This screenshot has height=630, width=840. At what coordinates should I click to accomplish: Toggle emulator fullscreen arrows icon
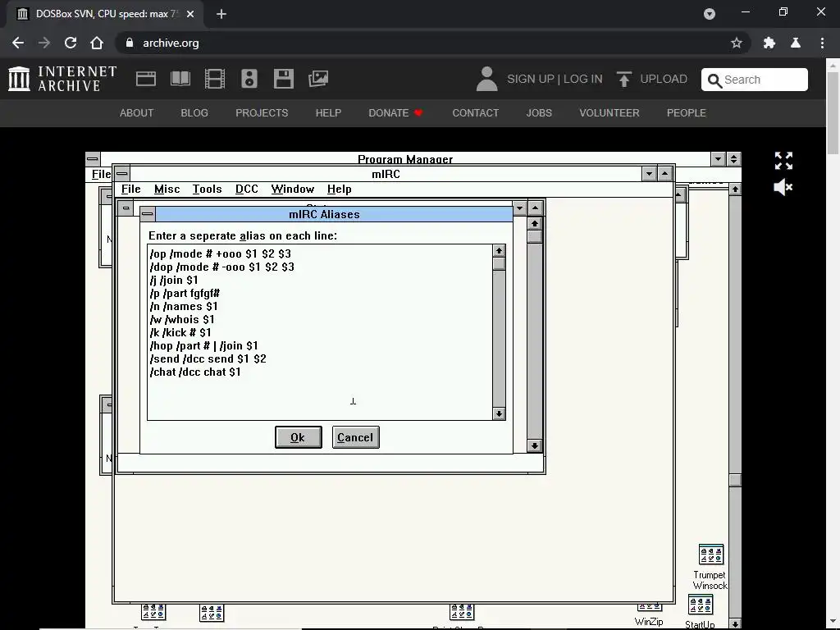pyautogui.click(x=783, y=161)
